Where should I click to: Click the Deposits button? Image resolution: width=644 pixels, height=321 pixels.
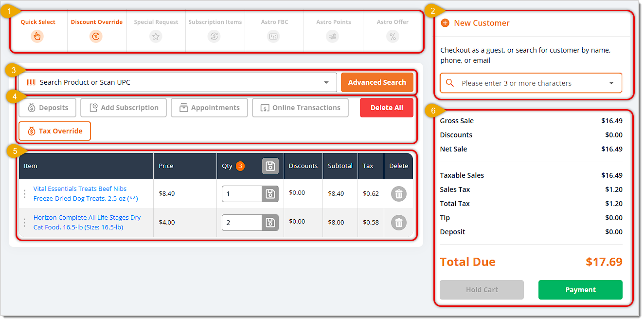(48, 108)
